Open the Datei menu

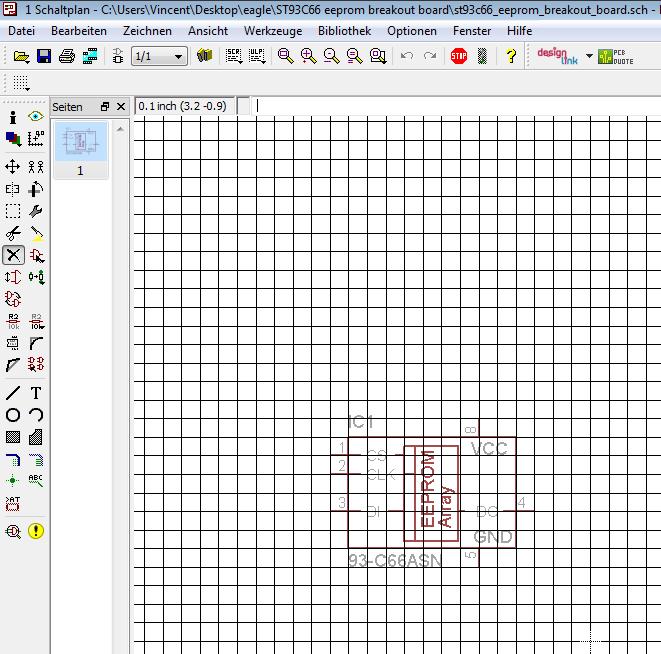click(x=21, y=31)
